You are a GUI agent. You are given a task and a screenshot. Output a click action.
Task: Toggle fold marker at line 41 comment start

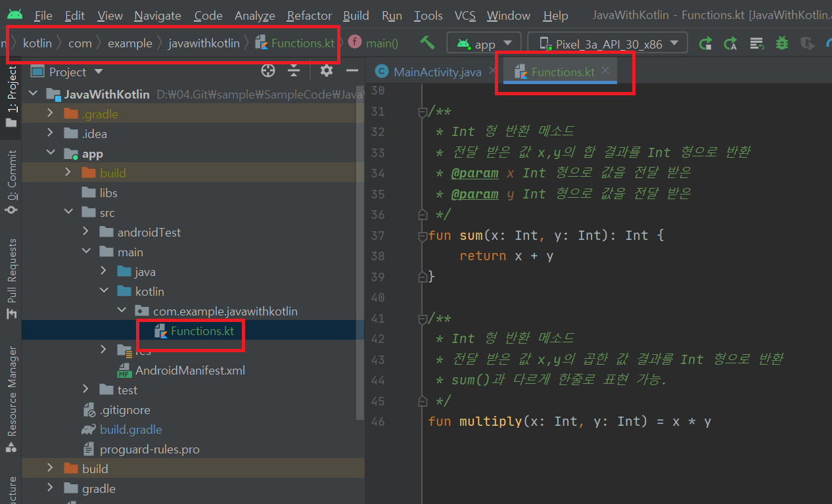coord(423,318)
